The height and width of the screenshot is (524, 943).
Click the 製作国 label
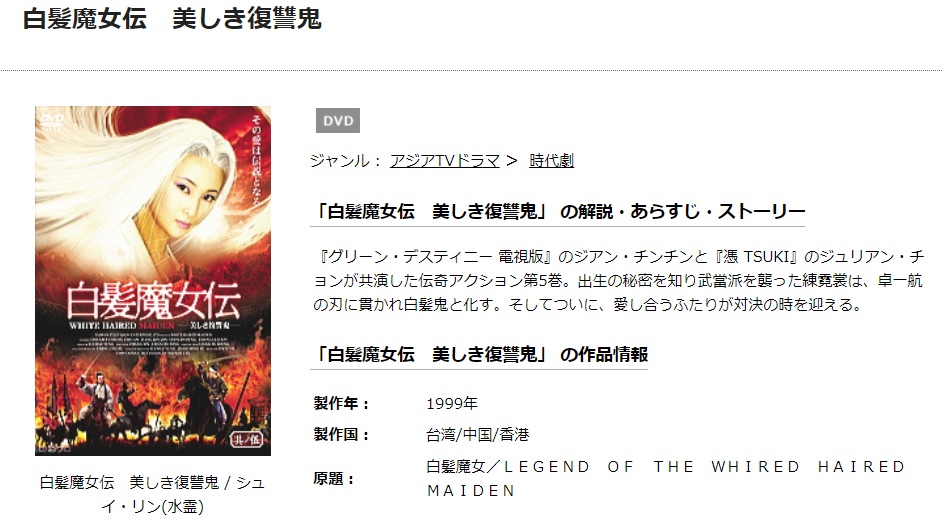[341, 434]
